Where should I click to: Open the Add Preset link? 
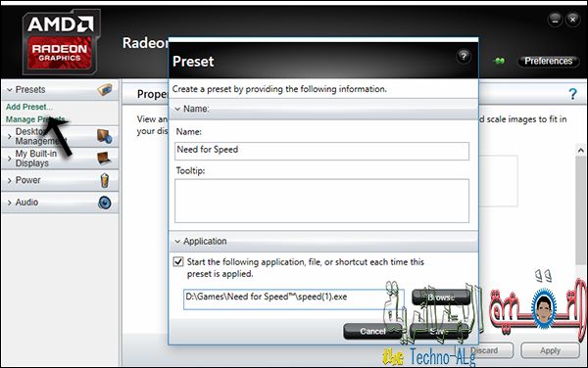pyautogui.click(x=29, y=107)
